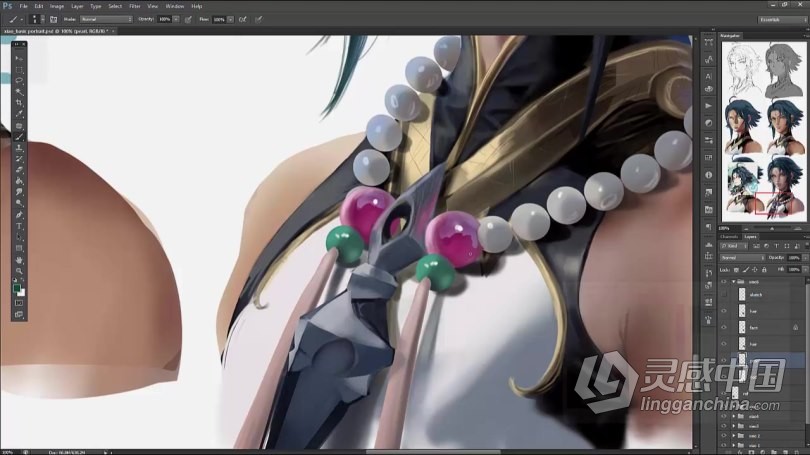Select the Paint Bucket tool
This screenshot has width=810, height=455.
coord(19,181)
